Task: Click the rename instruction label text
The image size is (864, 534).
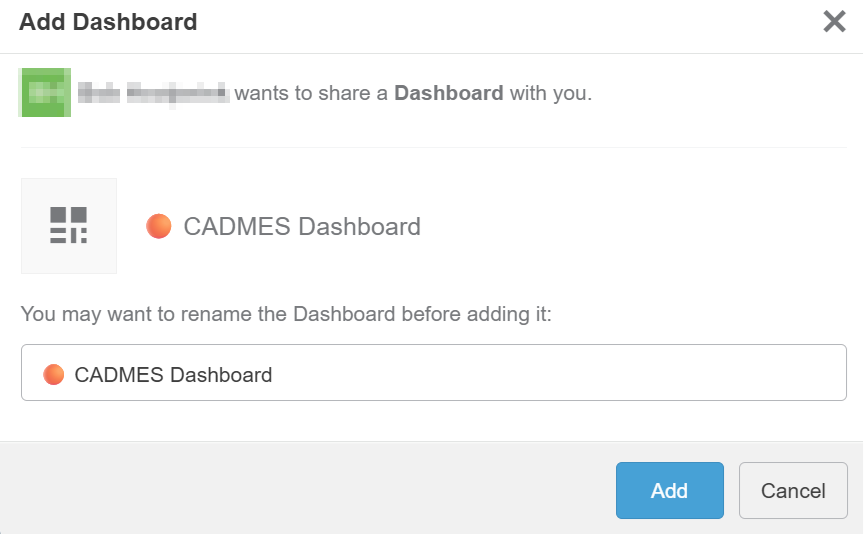Action: pos(286,314)
